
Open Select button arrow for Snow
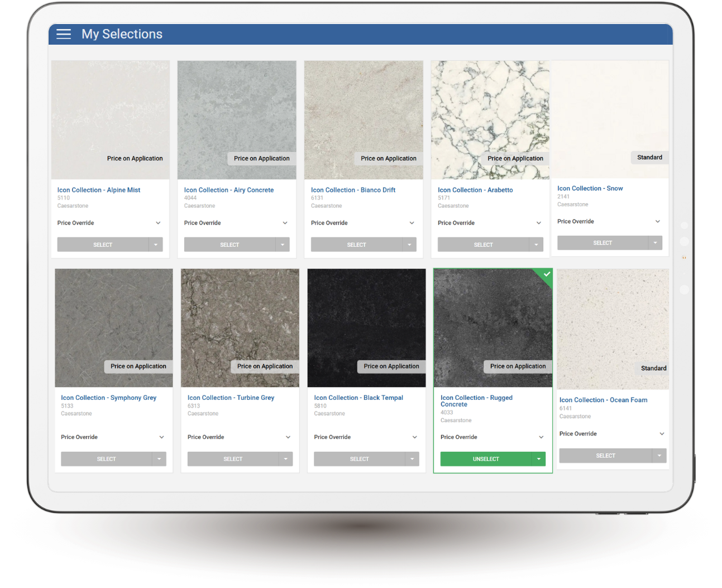[656, 243]
